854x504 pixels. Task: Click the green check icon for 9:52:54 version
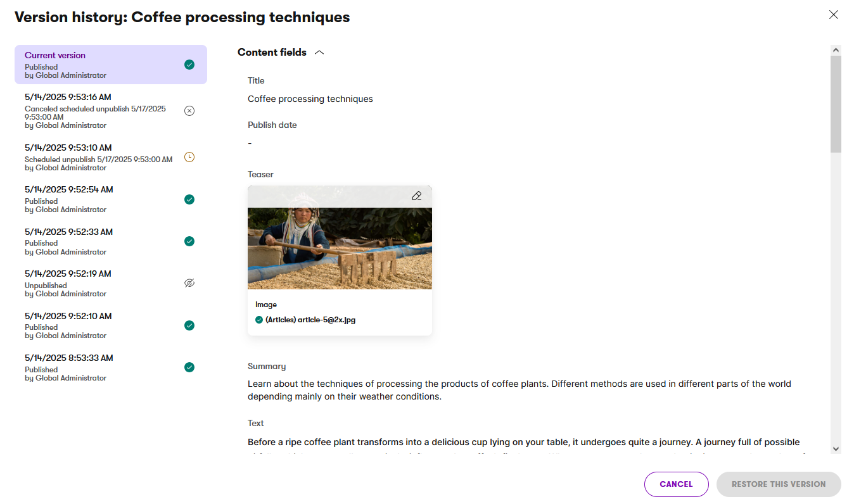[189, 199]
